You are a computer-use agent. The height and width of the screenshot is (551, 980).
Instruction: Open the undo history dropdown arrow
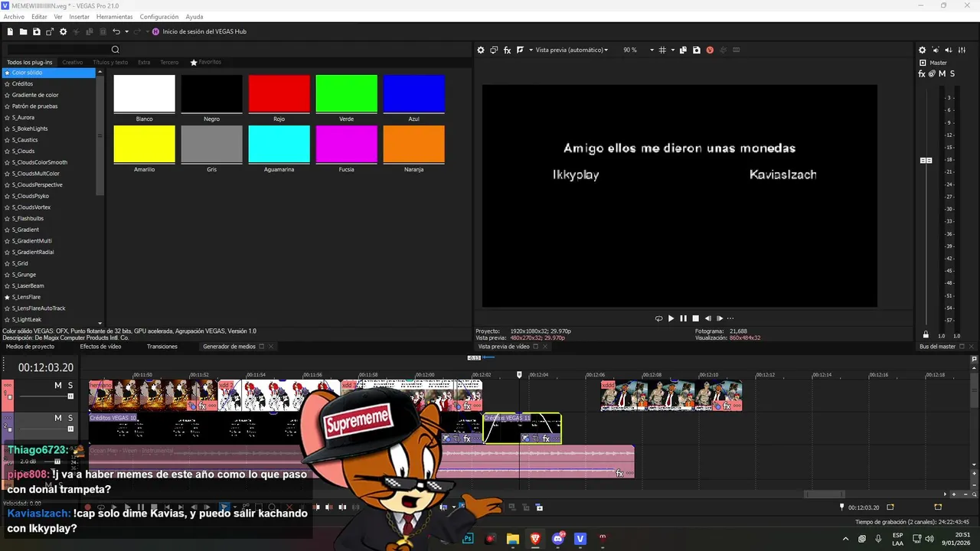[x=126, y=31]
